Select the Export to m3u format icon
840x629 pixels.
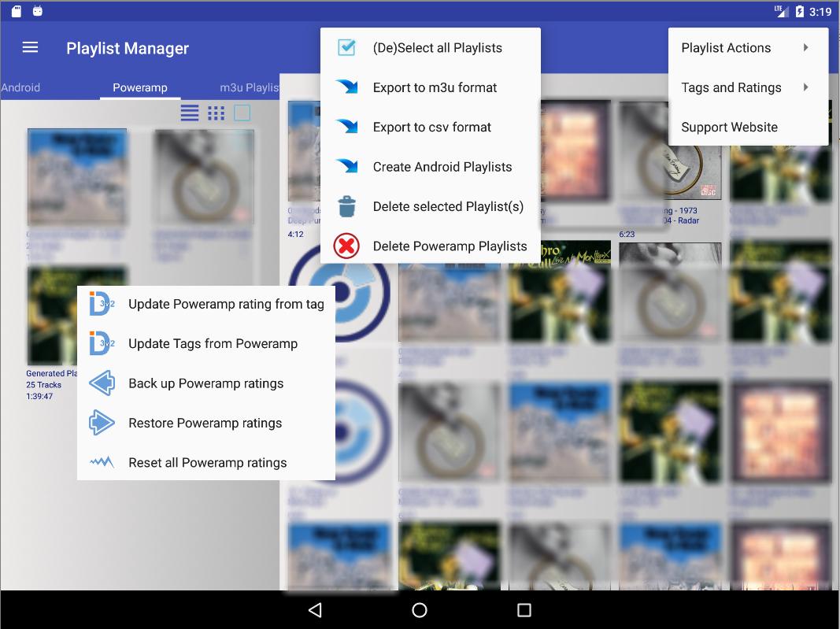coord(346,87)
